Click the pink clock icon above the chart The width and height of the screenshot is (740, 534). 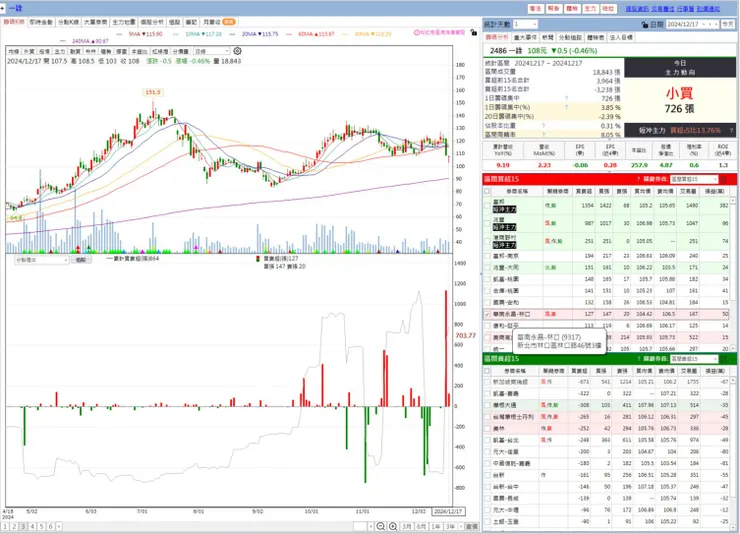(x=417, y=33)
